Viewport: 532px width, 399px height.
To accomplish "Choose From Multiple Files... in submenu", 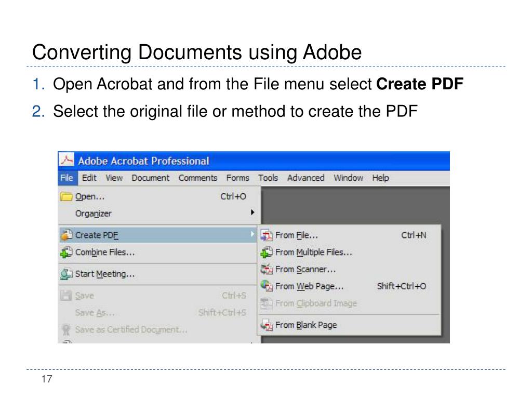I will (x=350, y=252).
